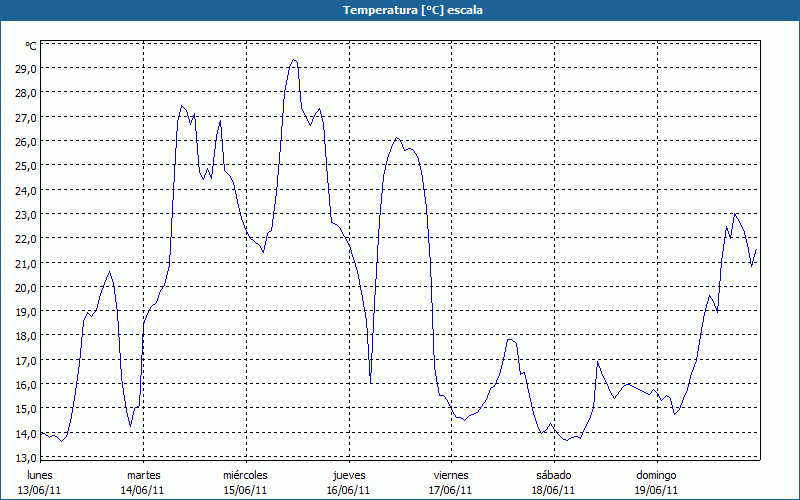This screenshot has height=500, width=800.
Task: Pick the "domingo" day label
Action: pos(656,475)
